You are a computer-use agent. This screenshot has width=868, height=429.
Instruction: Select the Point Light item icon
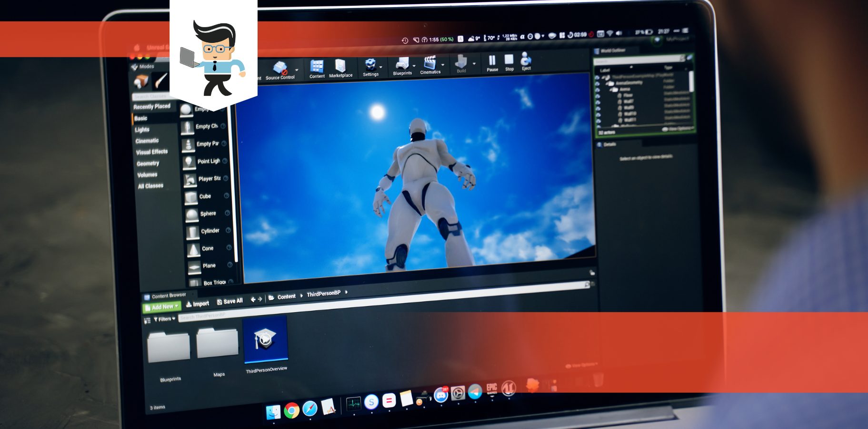pyautogui.click(x=189, y=162)
